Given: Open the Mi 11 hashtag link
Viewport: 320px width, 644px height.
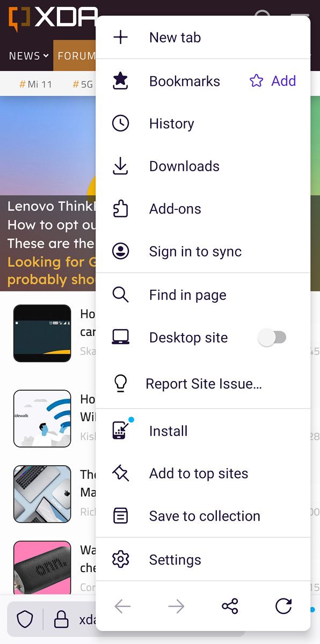Looking at the screenshot, I should pos(35,84).
